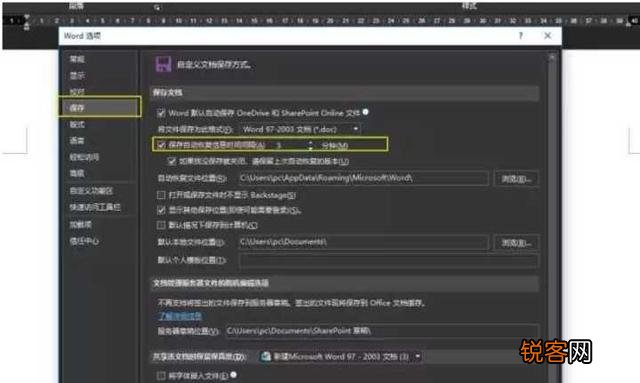
Task: Click the default local file location field
Action: tap(364, 242)
